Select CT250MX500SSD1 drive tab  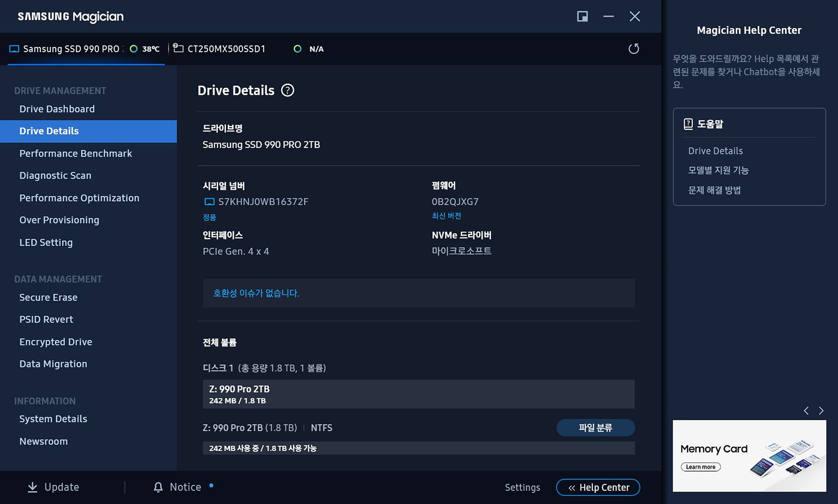tap(249, 49)
